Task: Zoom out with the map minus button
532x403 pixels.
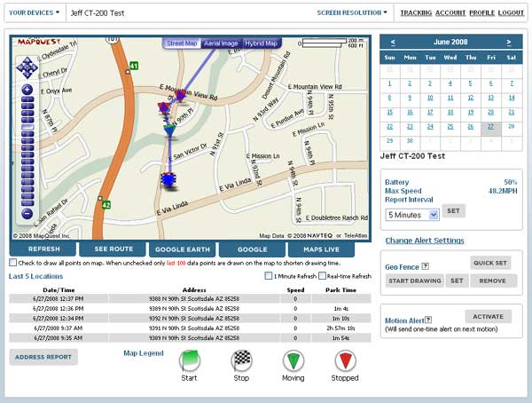Action: click(x=27, y=213)
